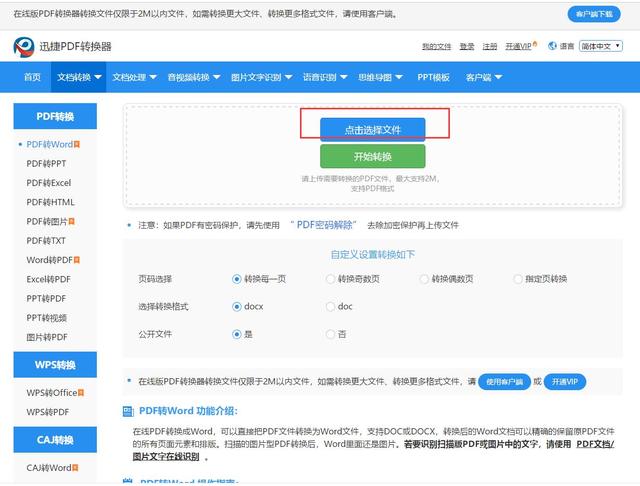This screenshot has height=486, width=640.
Task: Open PPT模板 in navigation bar
Action: pos(433,77)
